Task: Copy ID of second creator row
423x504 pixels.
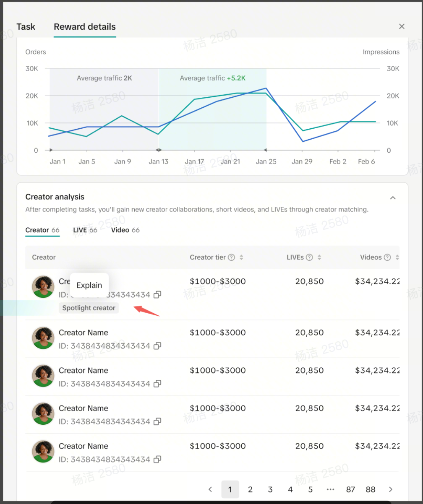Action: click(157, 346)
